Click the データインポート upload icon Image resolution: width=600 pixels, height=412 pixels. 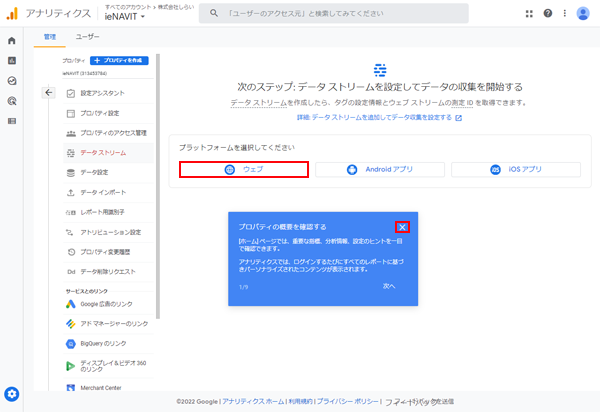pyautogui.click(x=71, y=193)
